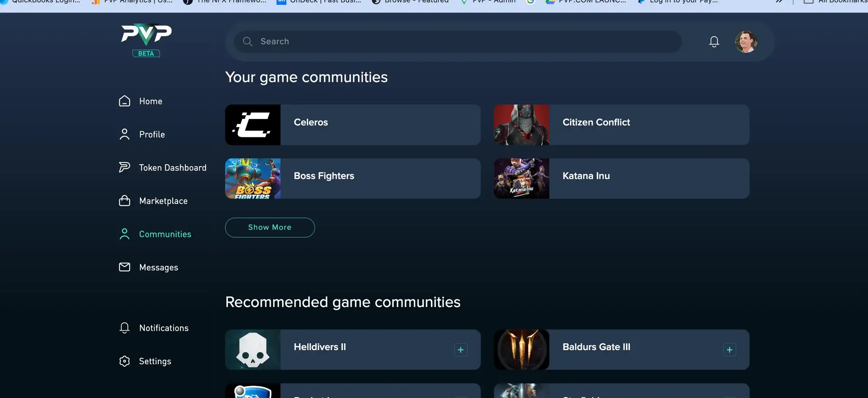The image size is (868, 398).
Task: Open notifications bell in top bar
Action: (714, 42)
